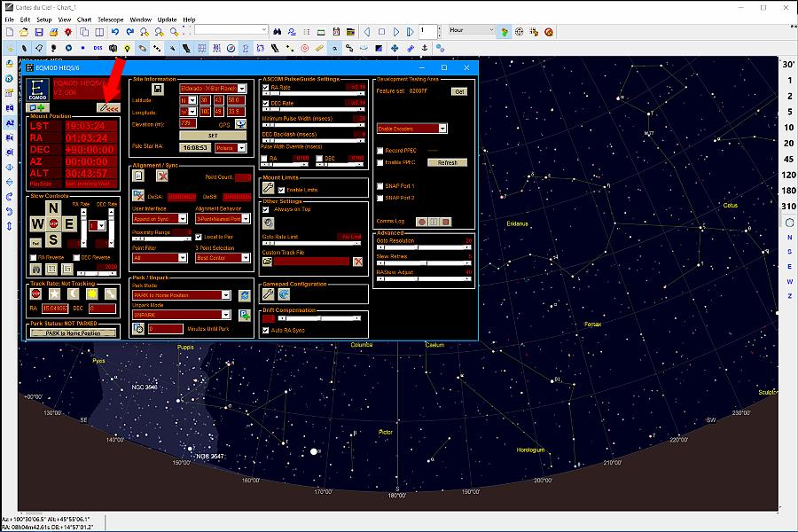Click the Mount Limits wrench icon
This screenshot has width=798, height=532.
(268, 188)
